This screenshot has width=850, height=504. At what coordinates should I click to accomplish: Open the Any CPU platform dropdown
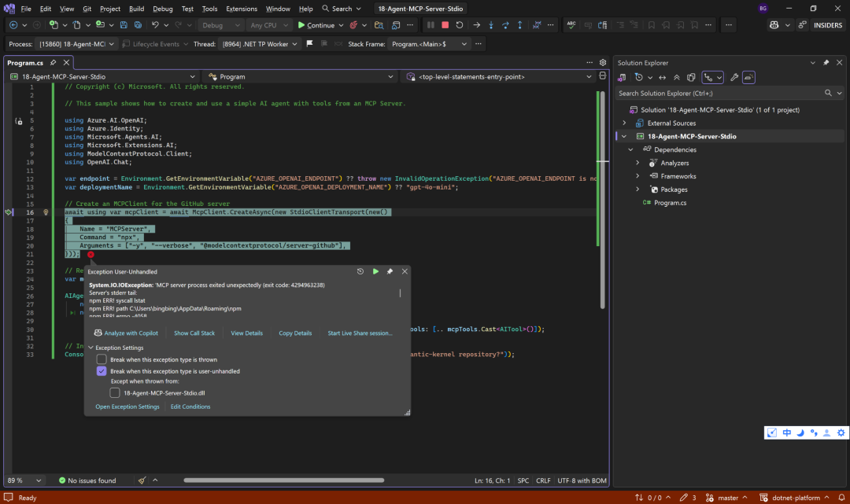click(x=269, y=25)
